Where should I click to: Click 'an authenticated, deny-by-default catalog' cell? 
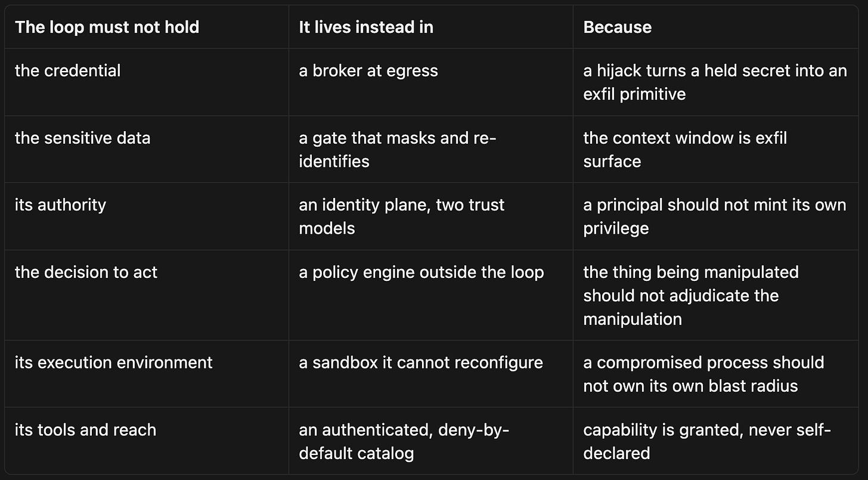(431, 441)
